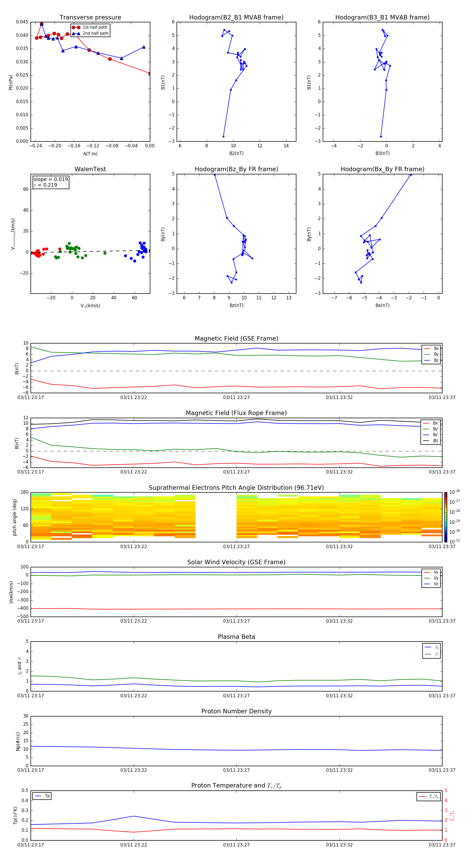Click the 'Magnetic Field (GSE Frame)' title

click(x=236, y=338)
